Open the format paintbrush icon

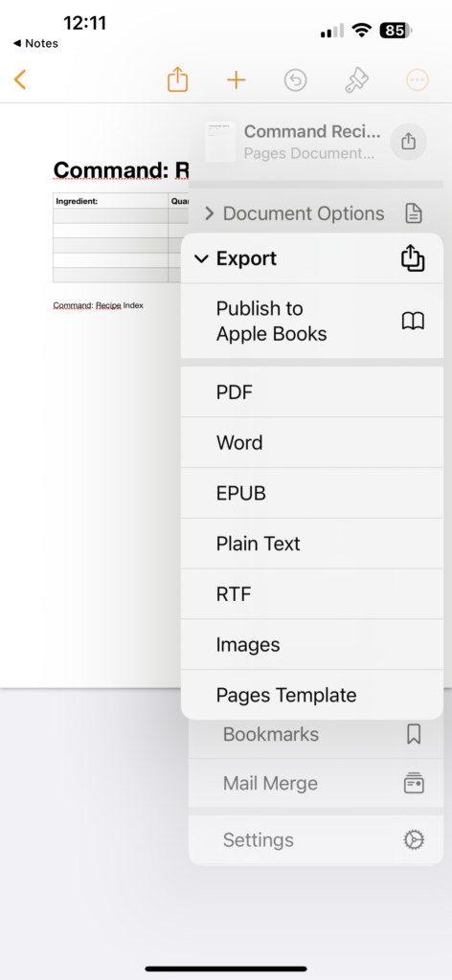[356, 80]
